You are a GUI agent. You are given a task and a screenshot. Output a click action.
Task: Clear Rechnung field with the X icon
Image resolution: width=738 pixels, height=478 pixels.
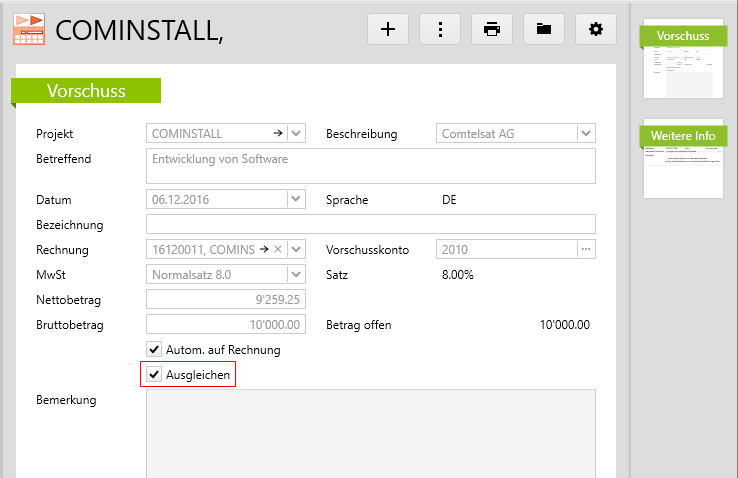coord(279,250)
